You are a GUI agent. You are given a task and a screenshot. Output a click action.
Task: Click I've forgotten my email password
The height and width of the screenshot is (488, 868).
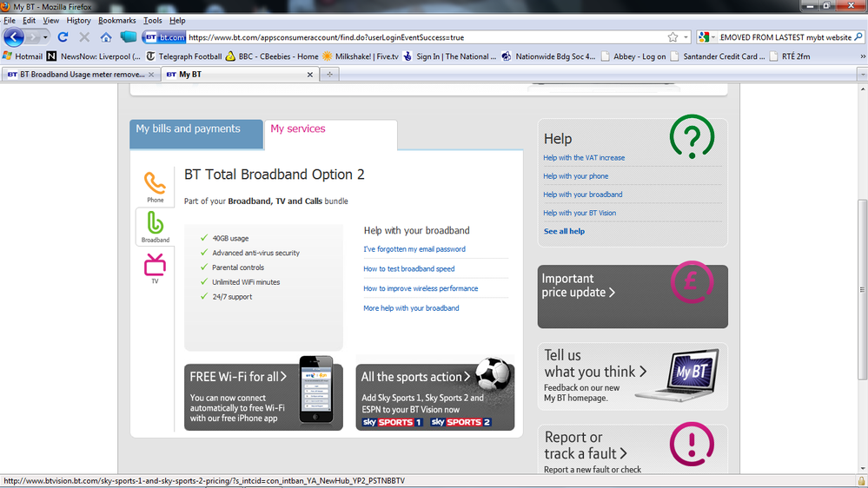coord(414,249)
